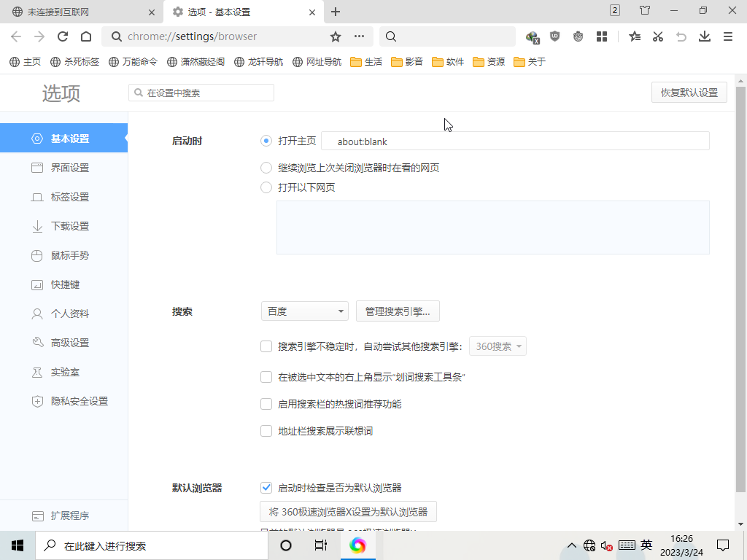Select the 打开以下网页 radio option

(266, 187)
